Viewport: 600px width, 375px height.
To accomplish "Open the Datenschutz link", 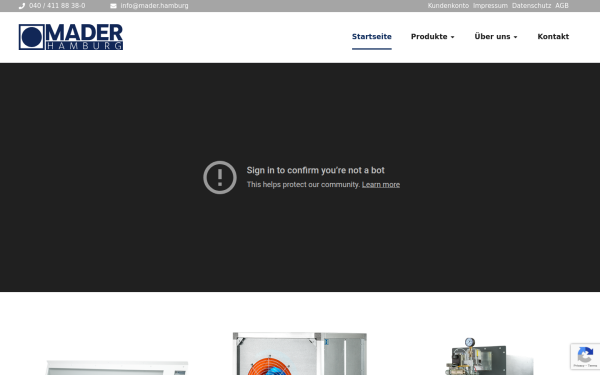I will [x=532, y=6].
